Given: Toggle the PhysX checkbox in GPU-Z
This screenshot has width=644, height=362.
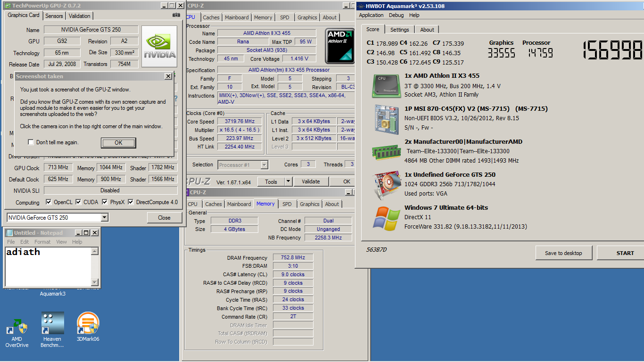Looking at the screenshot, I should coord(105,202).
